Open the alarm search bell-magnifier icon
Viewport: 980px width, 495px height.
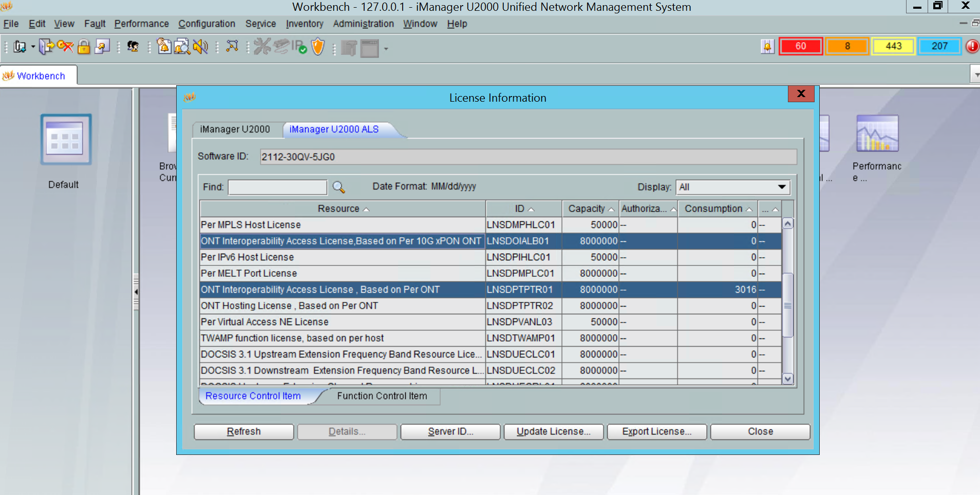182,47
